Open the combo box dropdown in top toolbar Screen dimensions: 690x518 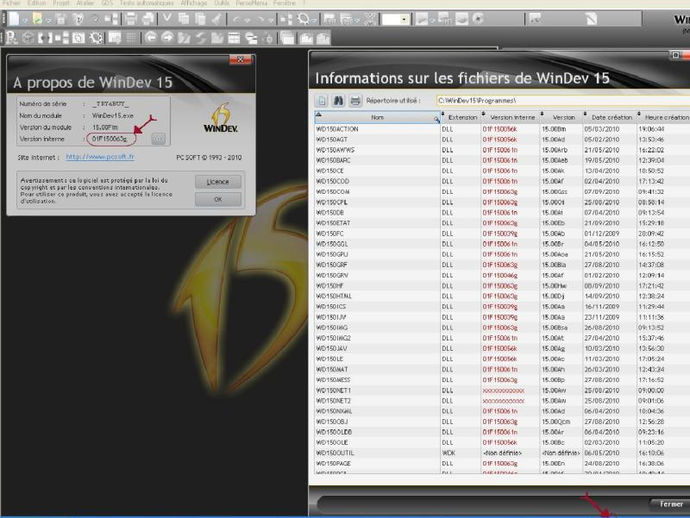pyautogui.click(x=404, y=19)
